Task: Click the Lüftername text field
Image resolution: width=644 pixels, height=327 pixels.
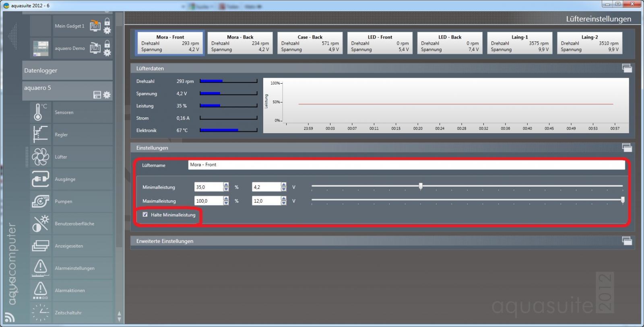Action: click(x=407, y=165)
